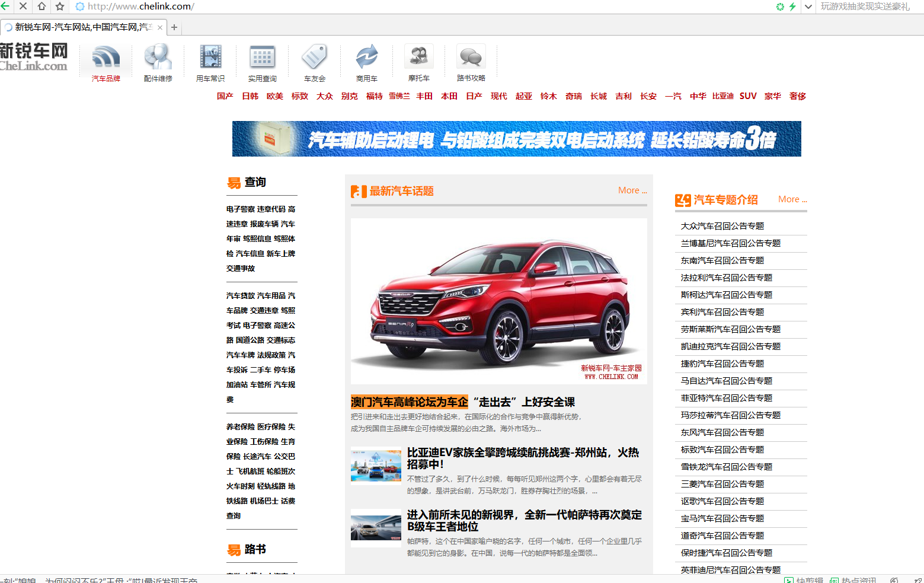Click the 汽车辅助启动锂电 banner ad
The width and height of the screenshot is (924, 583).
pos(517,139)
